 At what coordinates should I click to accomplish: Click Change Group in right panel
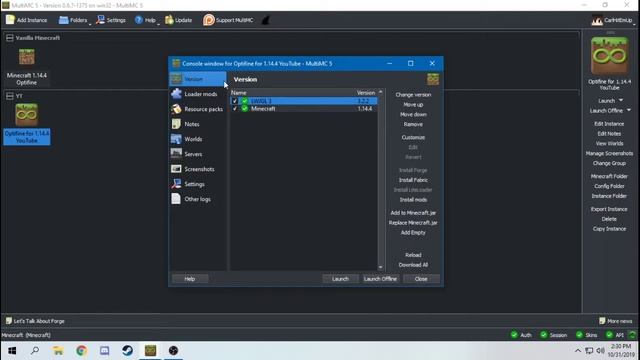(x=609, y=163)
